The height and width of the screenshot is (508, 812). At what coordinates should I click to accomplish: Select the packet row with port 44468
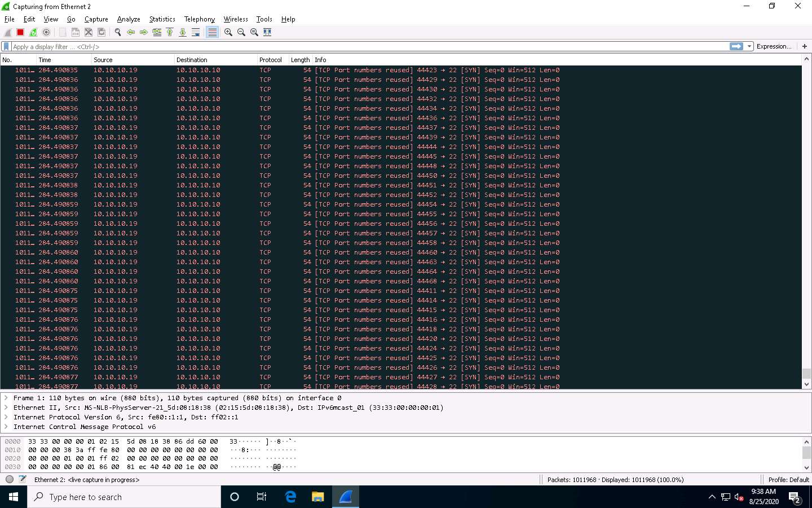tap(401, 281)
